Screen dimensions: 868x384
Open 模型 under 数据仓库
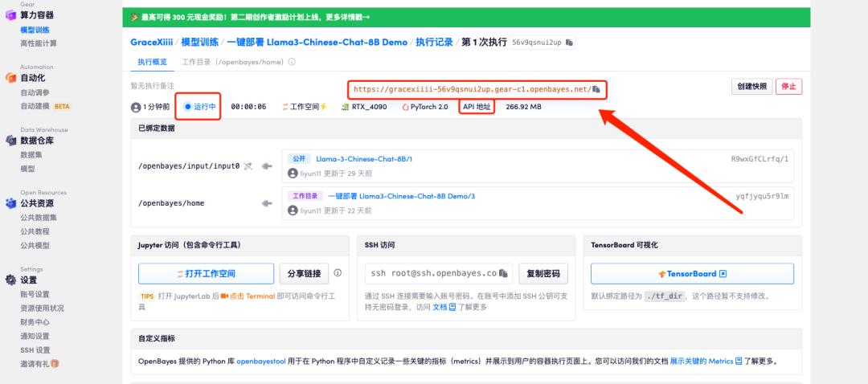27,169
